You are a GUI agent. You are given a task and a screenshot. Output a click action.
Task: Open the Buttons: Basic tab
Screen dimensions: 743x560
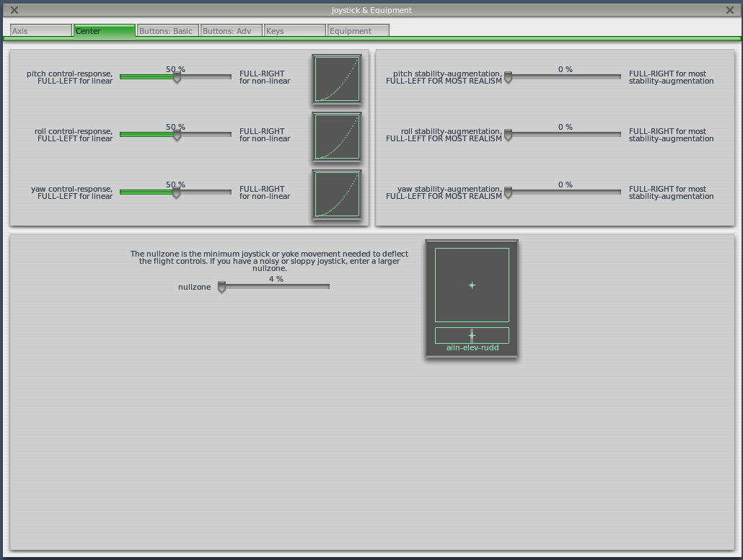pos(167,30)
